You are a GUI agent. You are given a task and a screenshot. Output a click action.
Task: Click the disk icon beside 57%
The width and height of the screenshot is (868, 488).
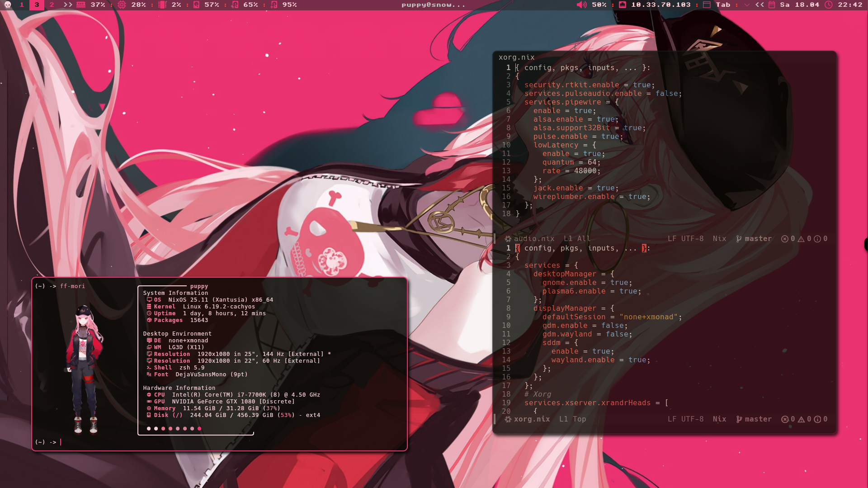tap(196, 5)
